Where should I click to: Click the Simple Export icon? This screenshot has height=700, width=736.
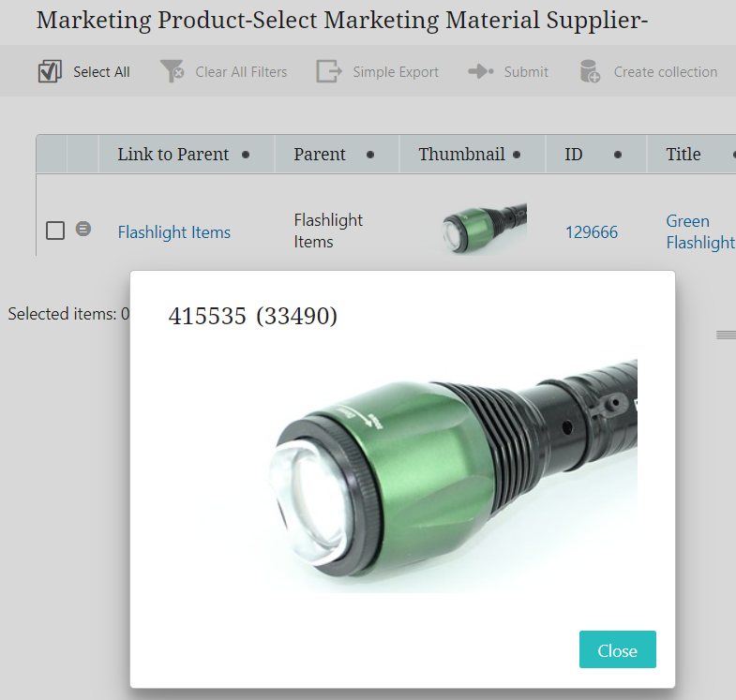(x=328, y=71)
